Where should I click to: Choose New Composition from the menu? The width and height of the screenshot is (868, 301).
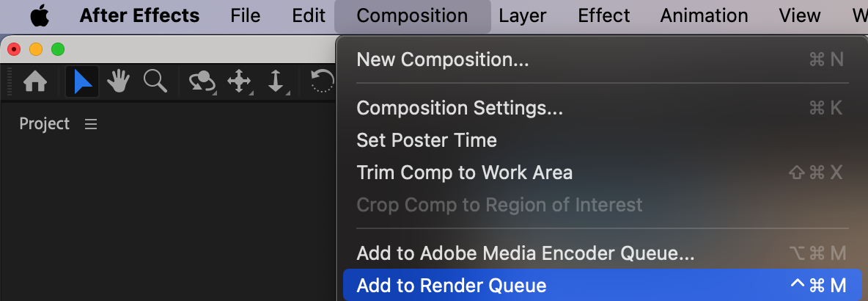tap(442, 59)
